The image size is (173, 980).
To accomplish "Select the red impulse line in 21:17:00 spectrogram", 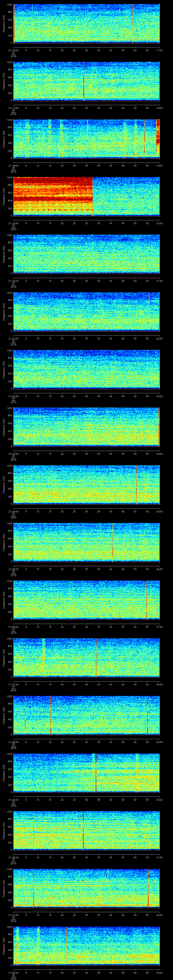I will pyautogui.click(x=84, y=81).
